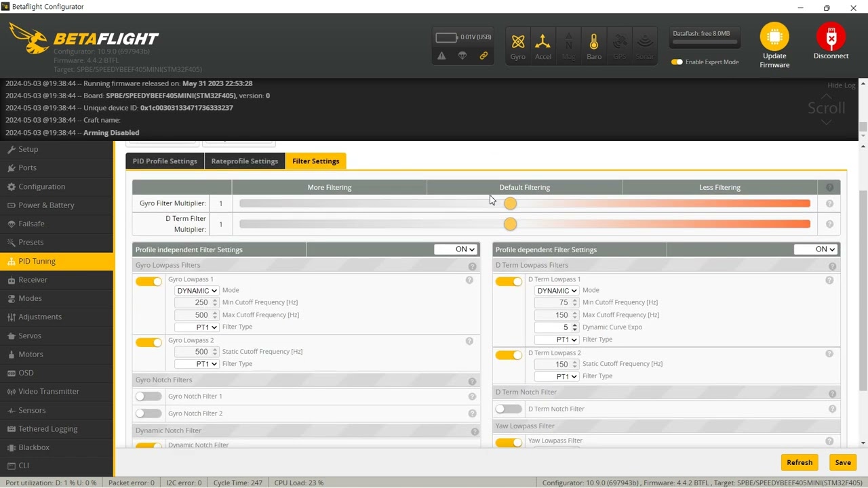The image size is (868, 488).
Task: Open the Video Transmitter sidebar tab
Action: pos(57,391)
